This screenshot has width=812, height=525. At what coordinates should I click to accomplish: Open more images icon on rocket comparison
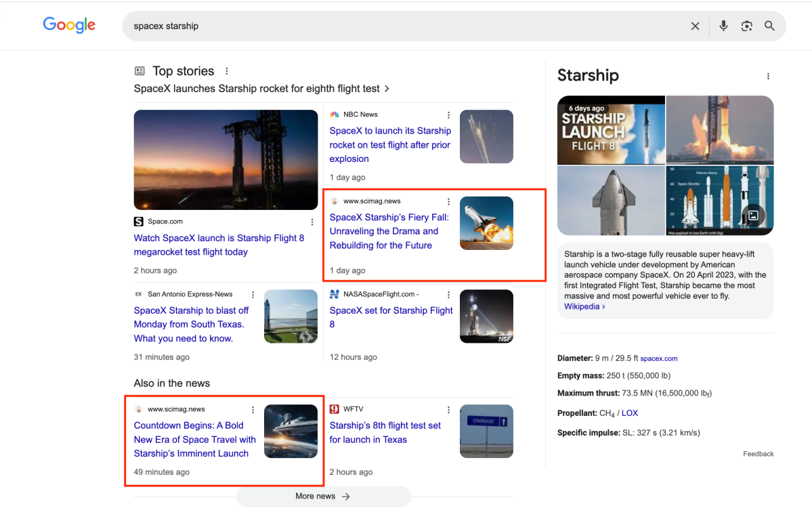(x=752, y=216)
